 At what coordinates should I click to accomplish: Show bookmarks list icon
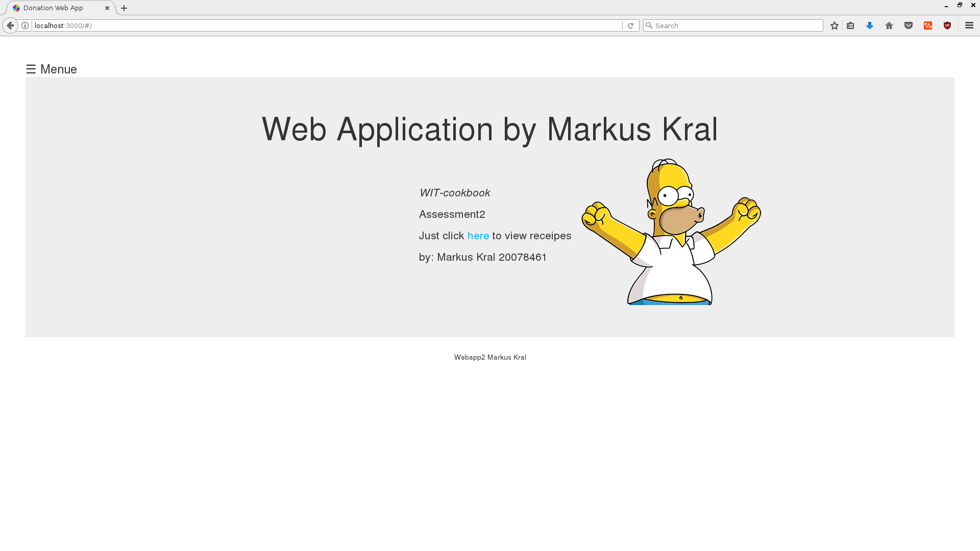click(850, 26)
